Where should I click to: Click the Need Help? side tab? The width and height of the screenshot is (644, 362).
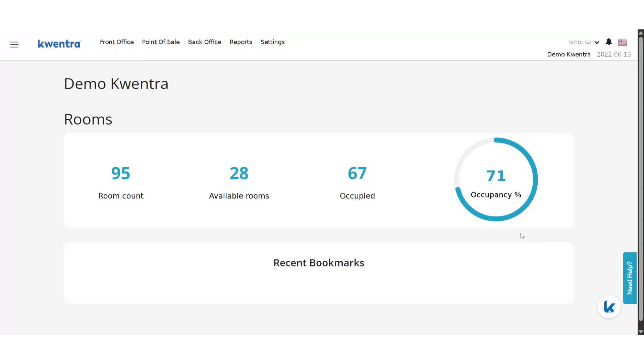[x=630, y=278]
